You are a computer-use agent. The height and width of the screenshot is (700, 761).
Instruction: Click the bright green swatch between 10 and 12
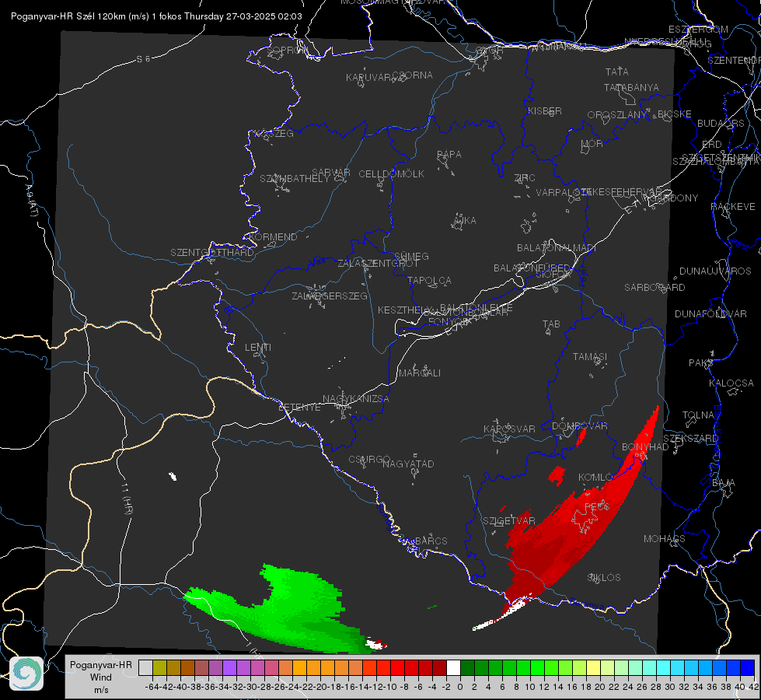coord(537,668)
